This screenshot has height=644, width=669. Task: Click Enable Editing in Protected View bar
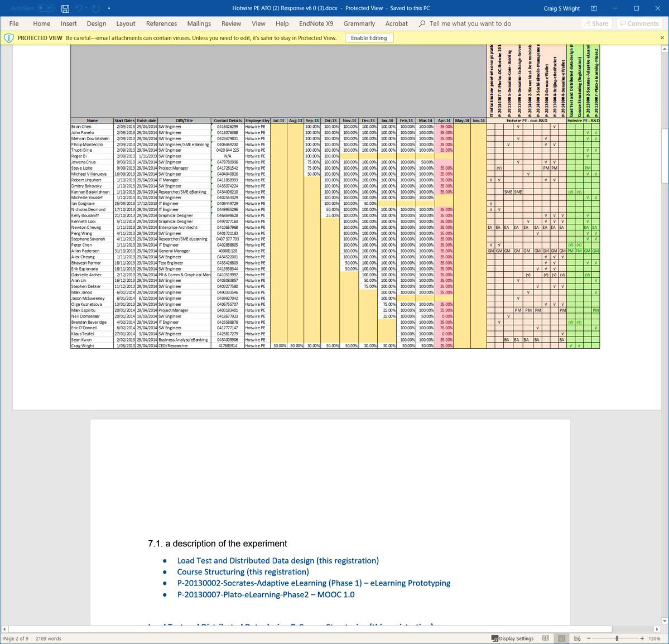pyautogui.click(x=369, y=38)
